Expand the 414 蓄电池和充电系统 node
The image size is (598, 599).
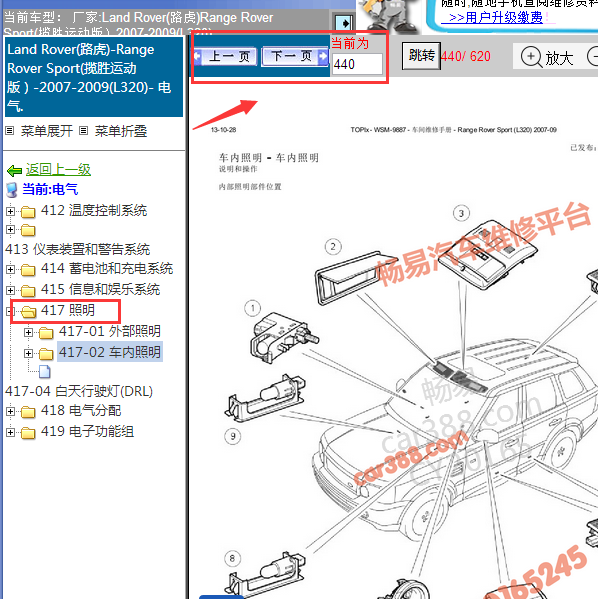click(x=10, y=269)
